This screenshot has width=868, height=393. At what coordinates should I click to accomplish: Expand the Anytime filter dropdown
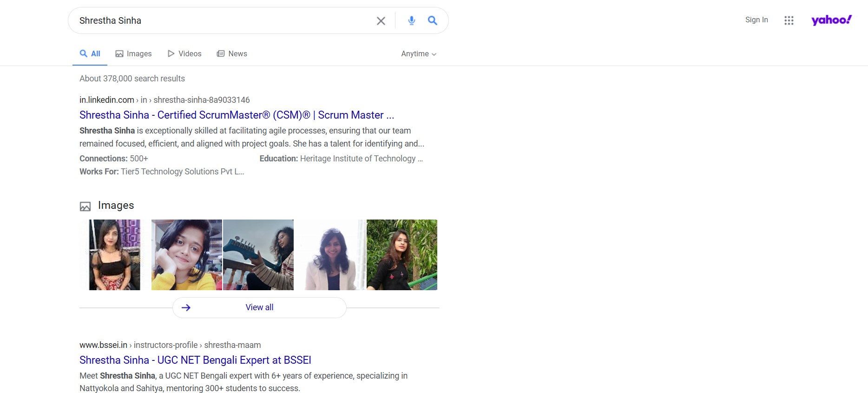click(x=418, y=54)
